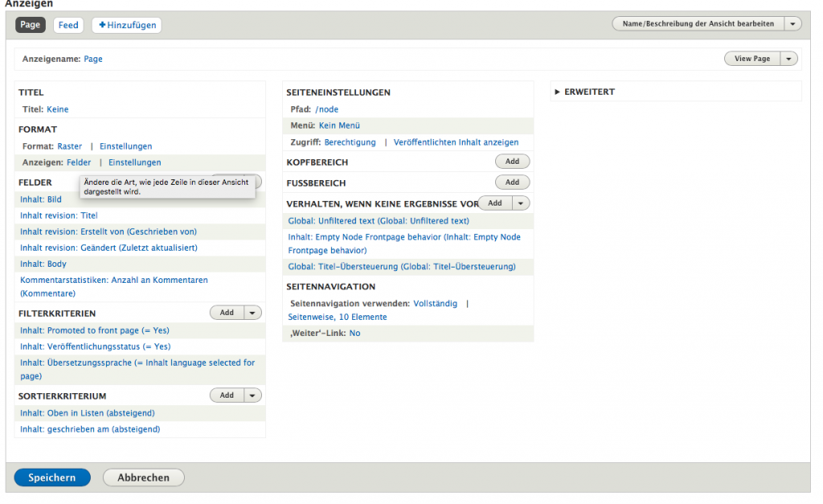Open the Raster format link
823x504 pixels.
[69, 146]
